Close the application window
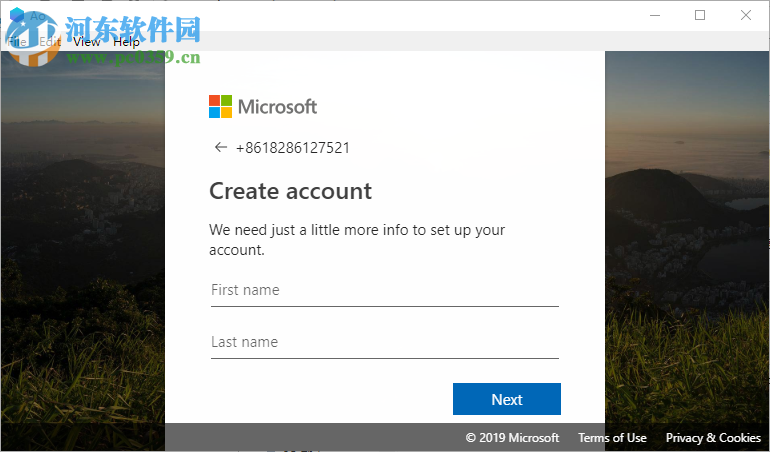Viewport: 770px width, 452px height. point(745,15)
